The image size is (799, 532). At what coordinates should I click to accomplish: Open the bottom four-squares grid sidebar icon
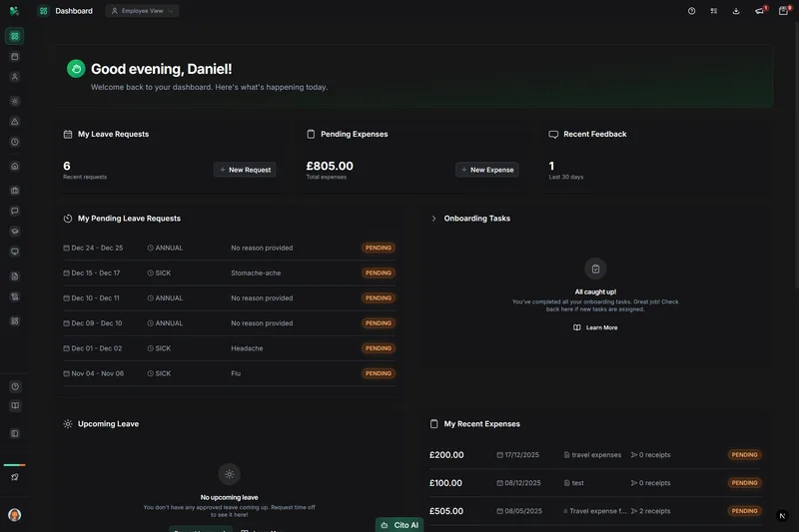pyautogui.click(x=15, y=321)
